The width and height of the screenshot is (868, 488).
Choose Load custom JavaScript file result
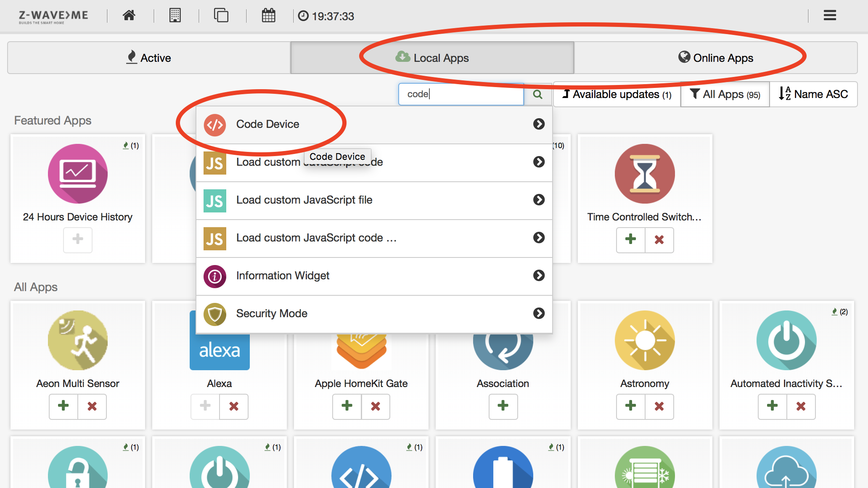point(304,200)
